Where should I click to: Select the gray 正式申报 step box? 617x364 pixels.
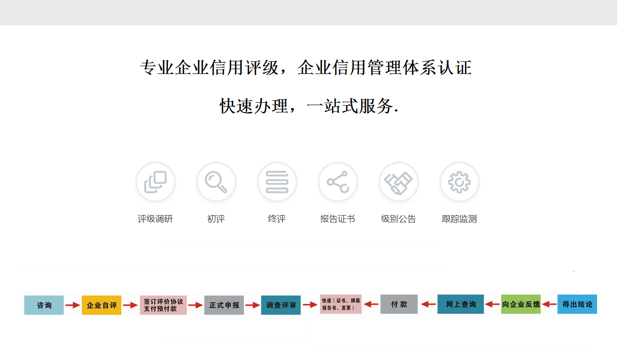pyautogui.click(x=224, y=305)
